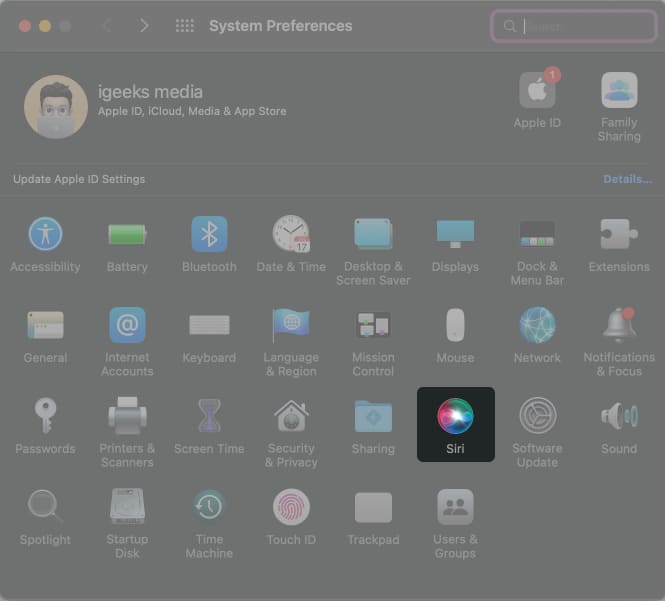Click the igeeks media profile avatar
The width and height of the screenshot is (665, 601).
click(x=56, y=106)
